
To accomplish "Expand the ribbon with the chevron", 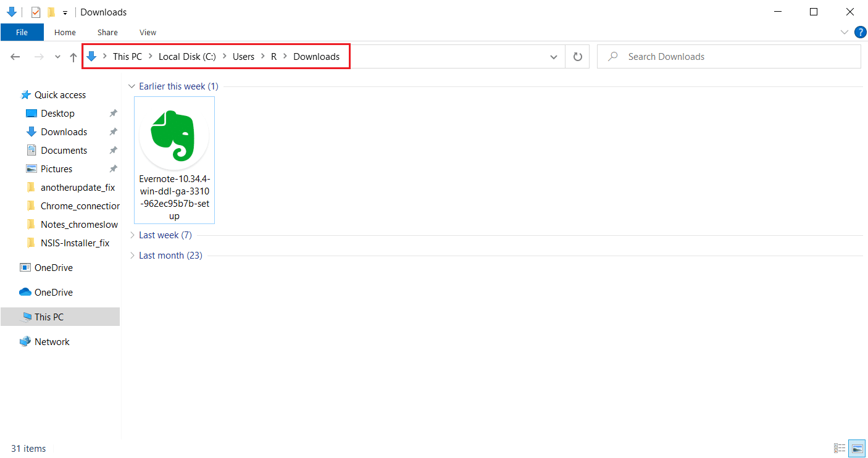I will [845, 32].
